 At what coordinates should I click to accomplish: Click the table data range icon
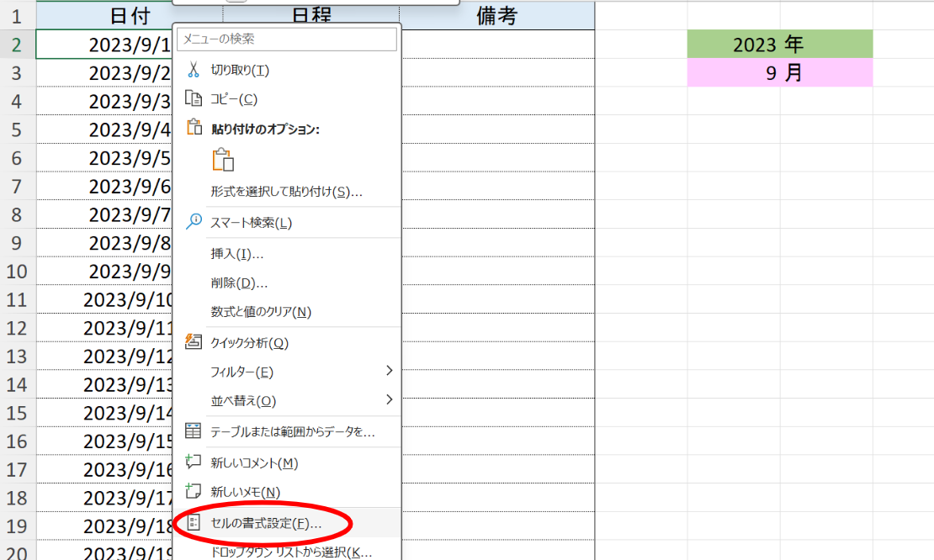(194, 431)
